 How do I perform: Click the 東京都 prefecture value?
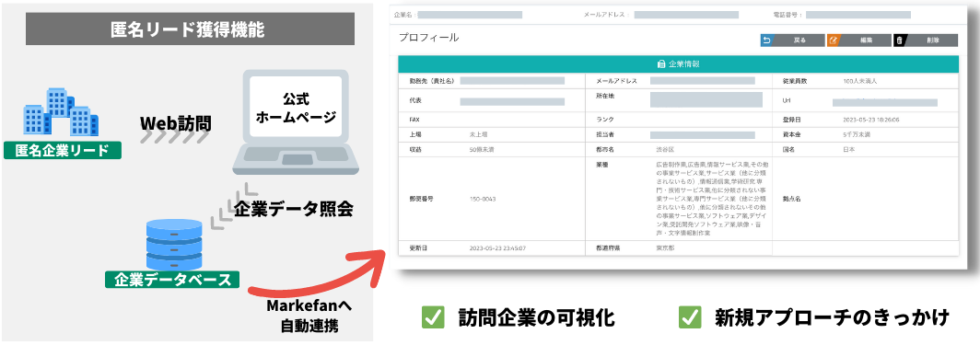665,247
